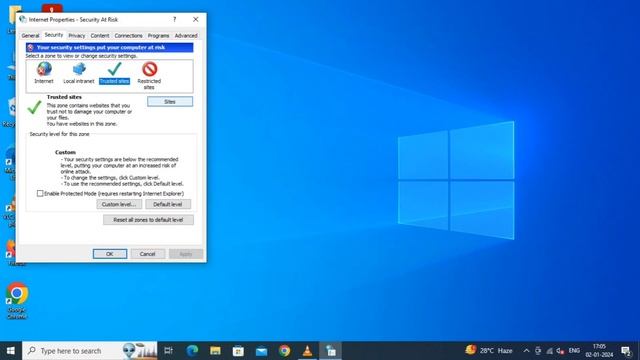Switch to the Advanced tab

tap(186, 36)
